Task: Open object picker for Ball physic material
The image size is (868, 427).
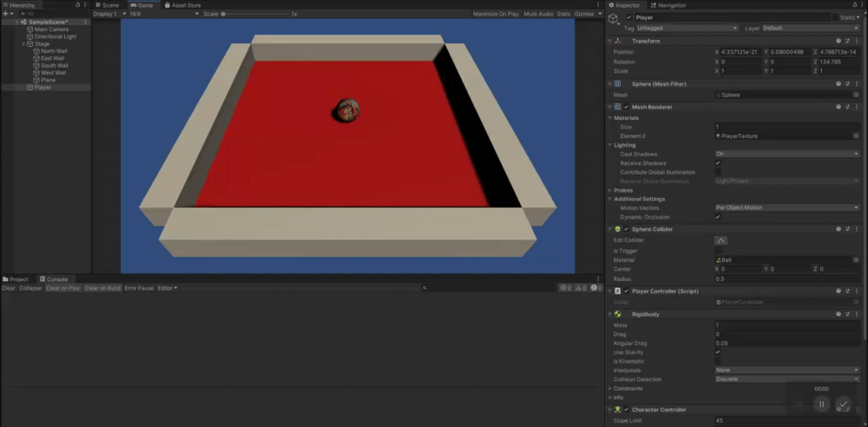Action: point(856,259)
